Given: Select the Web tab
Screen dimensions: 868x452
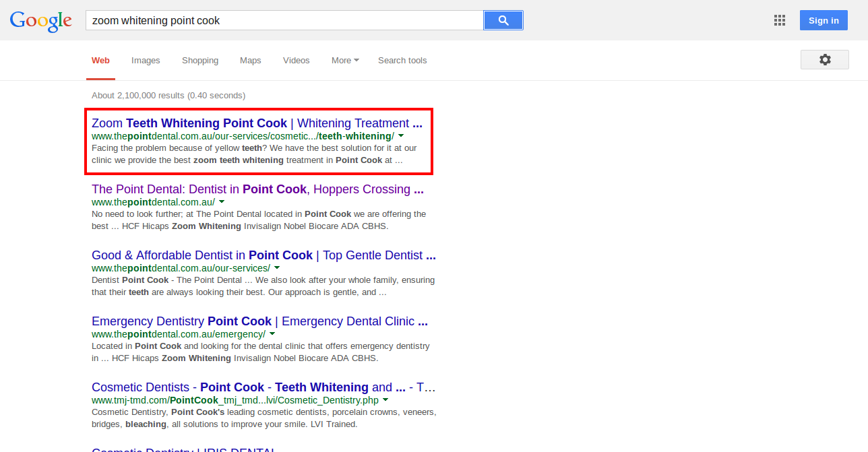Looking at the screenshot, I should (100, 61).
